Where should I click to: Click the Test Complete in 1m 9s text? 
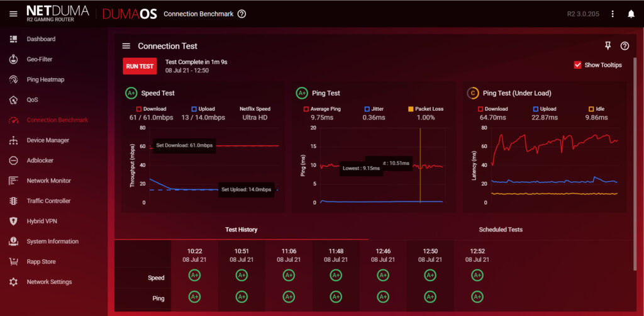196,62
